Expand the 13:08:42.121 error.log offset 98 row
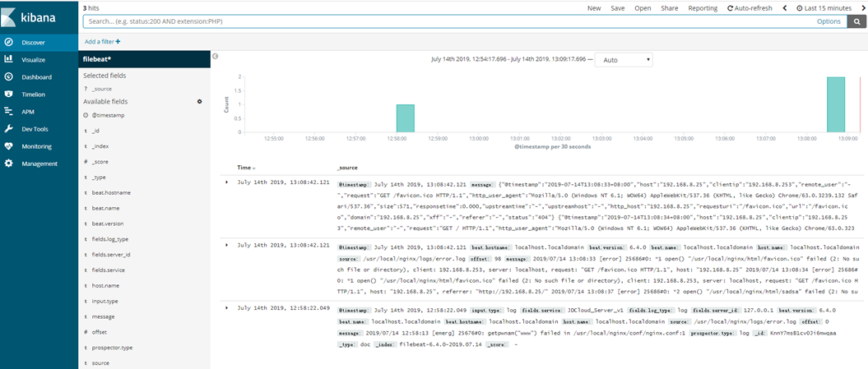Screen dimensions: 868x369 [x=226, y=244]
